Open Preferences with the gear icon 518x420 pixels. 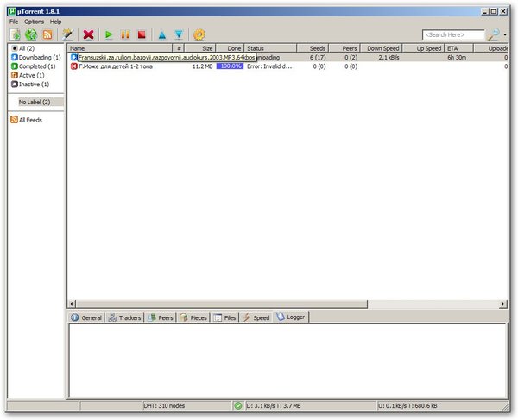coord(199,34)
